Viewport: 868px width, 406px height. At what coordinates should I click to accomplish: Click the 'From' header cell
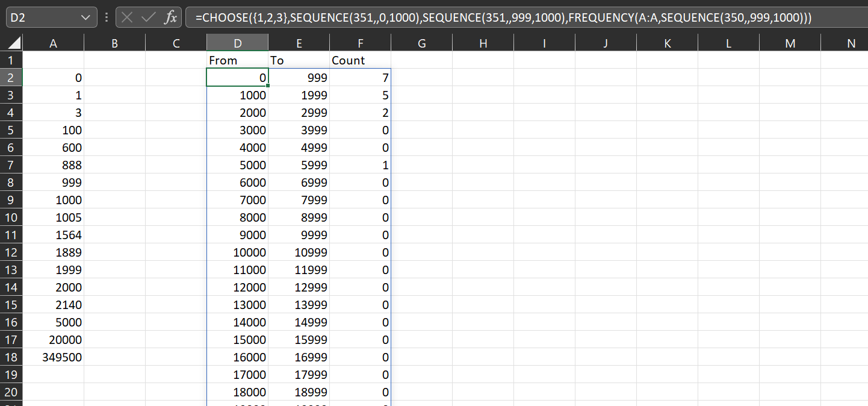pyautogui.click(x=238, y=60)
